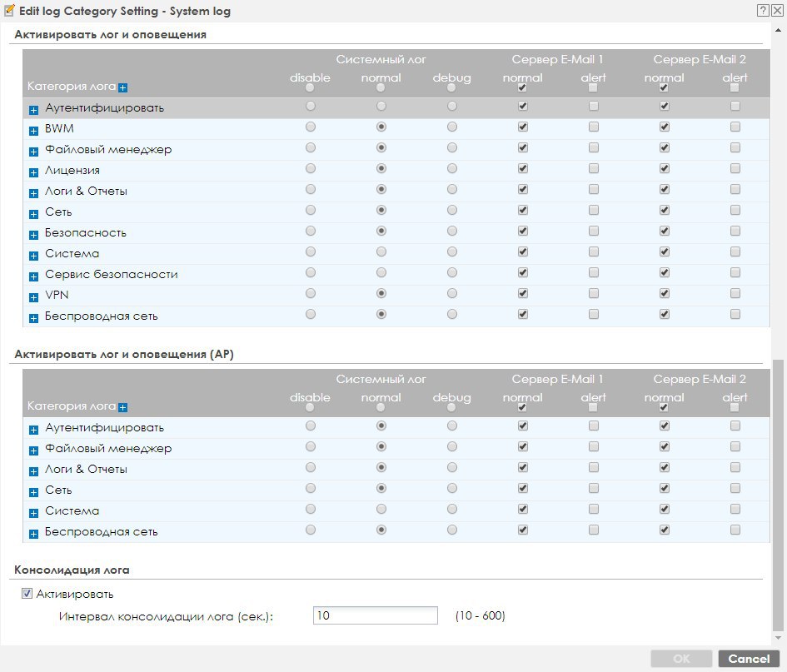Click the plus icon beside Аутентифицировать in the AP table
The height and width of the screenshot is (672, 787).
33,430
